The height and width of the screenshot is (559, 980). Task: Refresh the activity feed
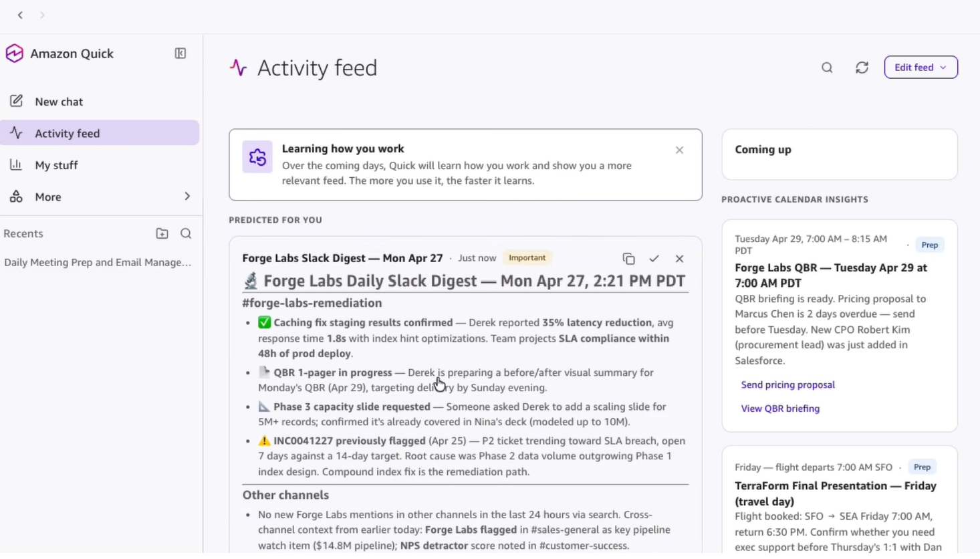pos(862,68)
